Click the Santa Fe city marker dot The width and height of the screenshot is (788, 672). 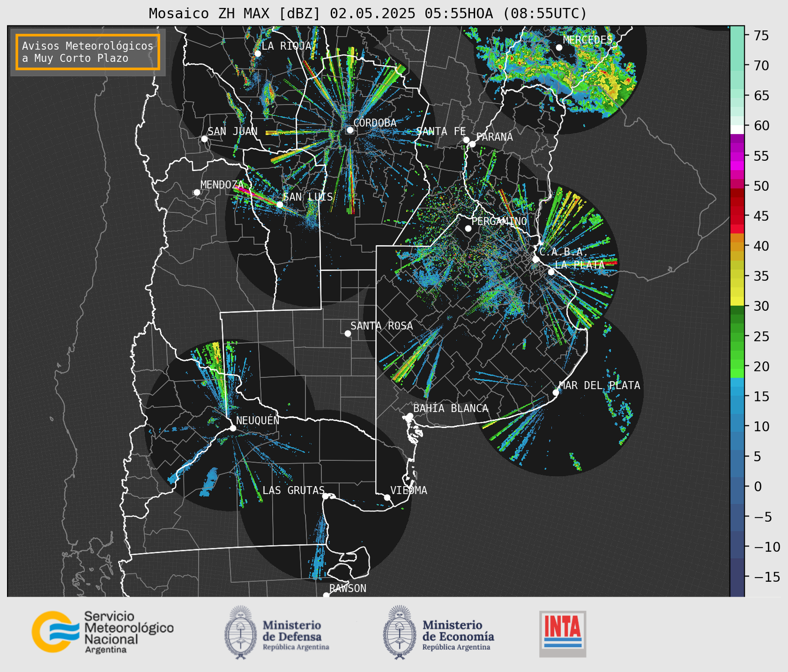click(x=466, y=140)
